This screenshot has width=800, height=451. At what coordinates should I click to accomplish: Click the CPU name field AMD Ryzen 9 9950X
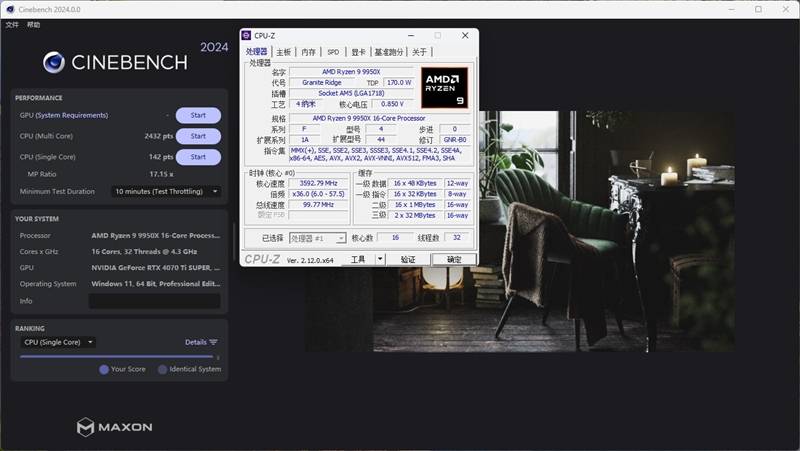click(x=351, y=72)
